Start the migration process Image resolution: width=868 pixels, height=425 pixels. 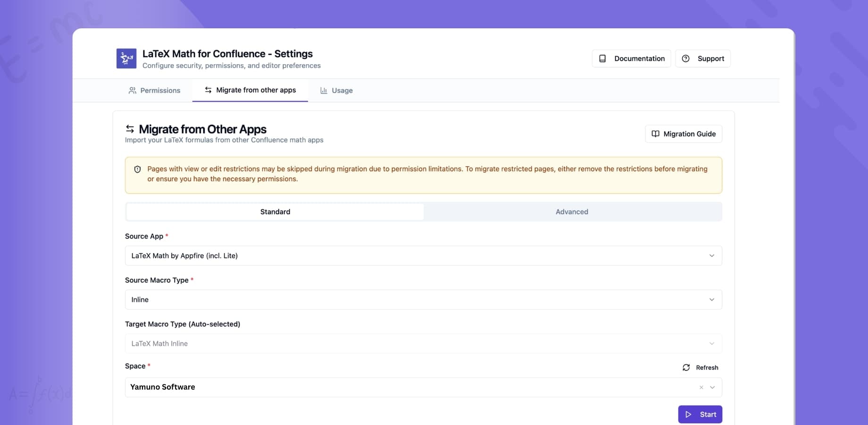700,414
